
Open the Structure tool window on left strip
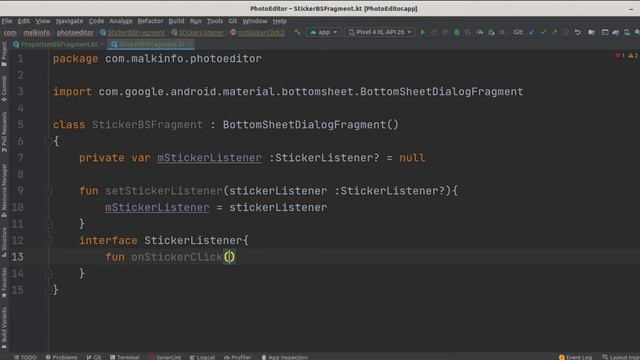(x=4, y=242)
